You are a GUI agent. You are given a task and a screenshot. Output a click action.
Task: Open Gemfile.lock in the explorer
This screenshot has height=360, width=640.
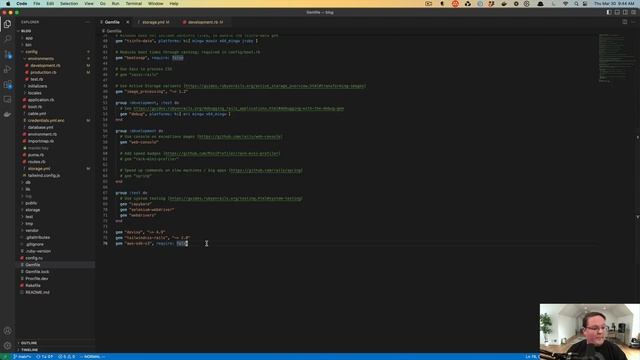[37, 272]
